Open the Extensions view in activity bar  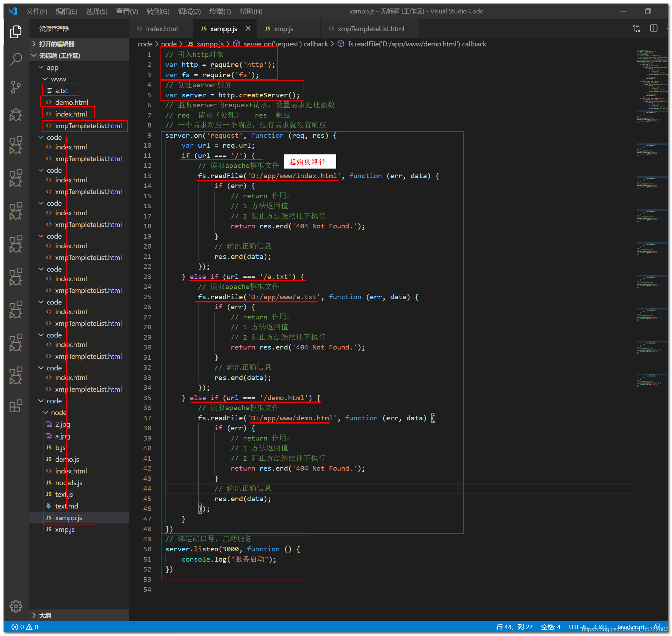pyautogui.click(x=16, y=406)
